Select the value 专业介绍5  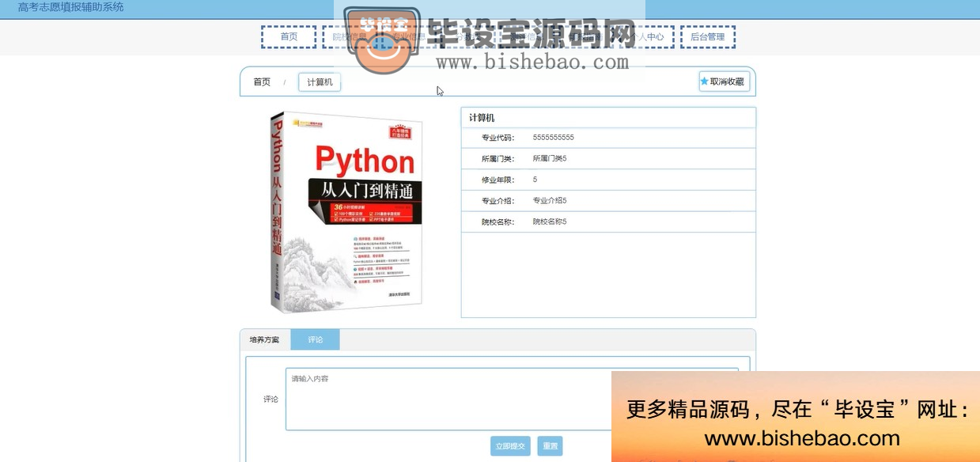pos(550,201)
